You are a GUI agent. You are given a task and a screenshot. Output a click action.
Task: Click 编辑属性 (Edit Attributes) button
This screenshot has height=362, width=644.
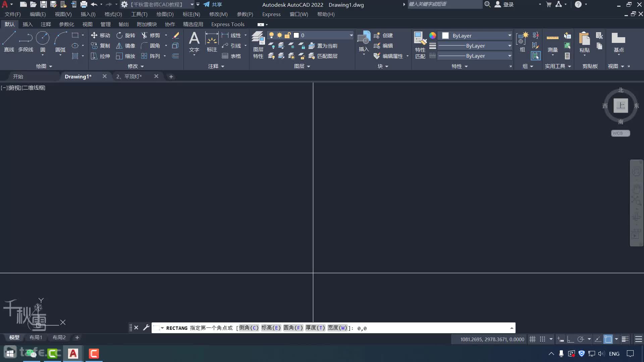click(x=388, y=56)
